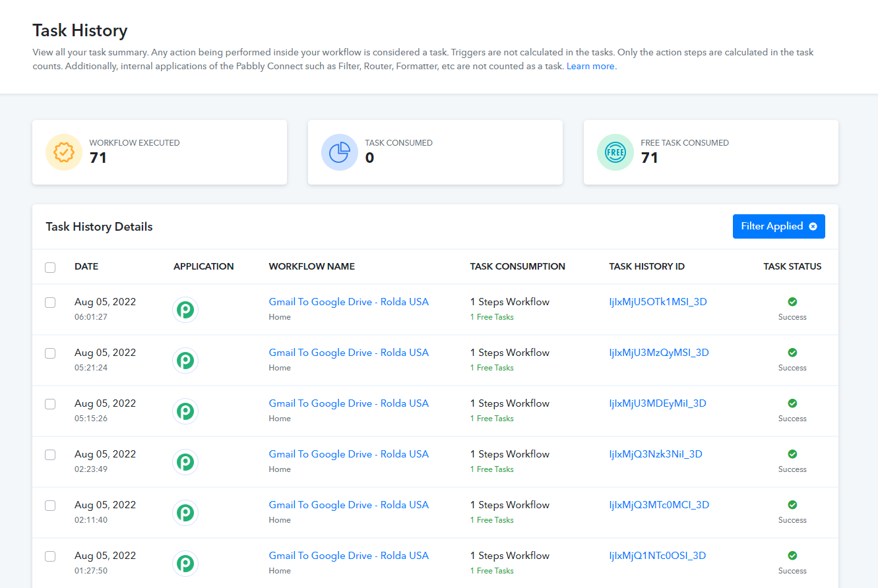Click the Workflow Executed badge icon
Image resolution: width=878 pixels, height=588 pixels.
(64, 152)
